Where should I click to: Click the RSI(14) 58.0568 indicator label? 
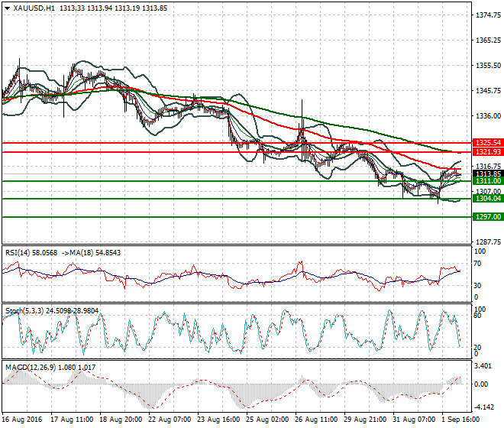click(x=31, y=253)
